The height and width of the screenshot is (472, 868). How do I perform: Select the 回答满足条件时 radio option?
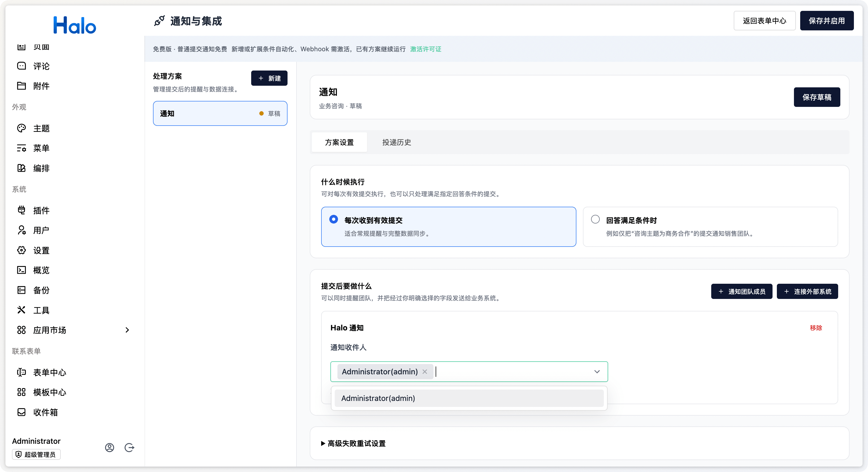click(595, 219)
